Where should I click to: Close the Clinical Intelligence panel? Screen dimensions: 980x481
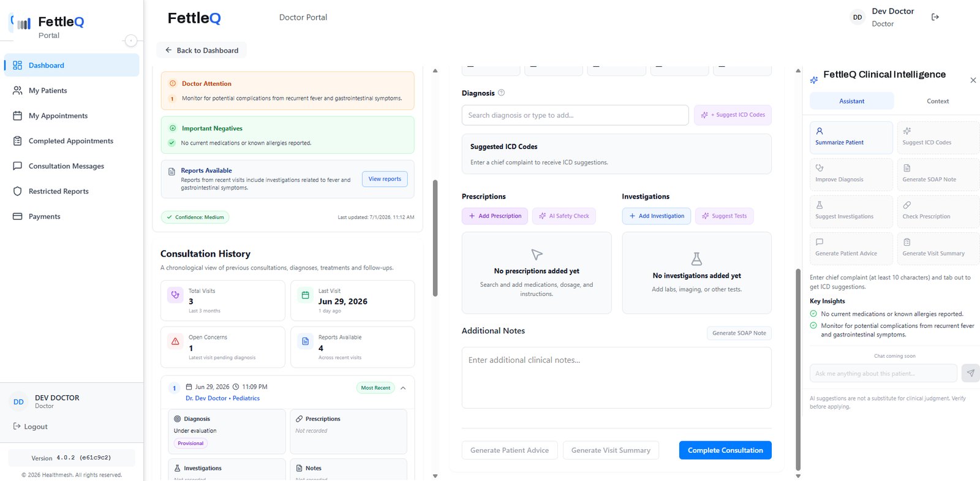[x=973, y=80]
